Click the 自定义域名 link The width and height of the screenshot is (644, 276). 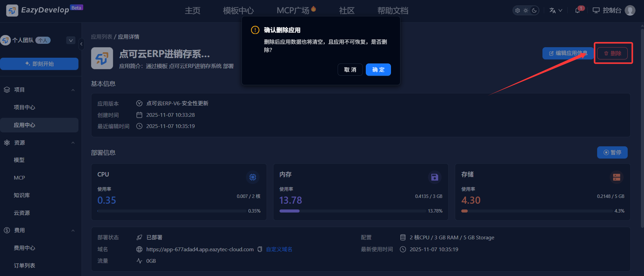279,250
